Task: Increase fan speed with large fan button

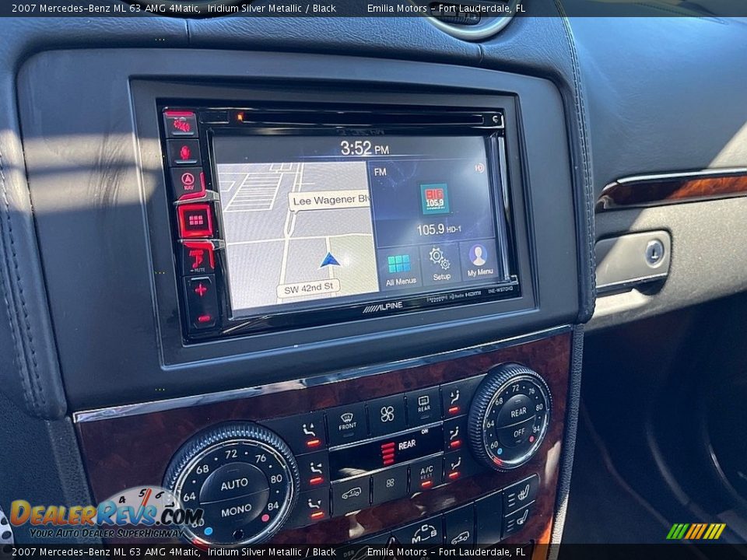Action: click(387, 414)
